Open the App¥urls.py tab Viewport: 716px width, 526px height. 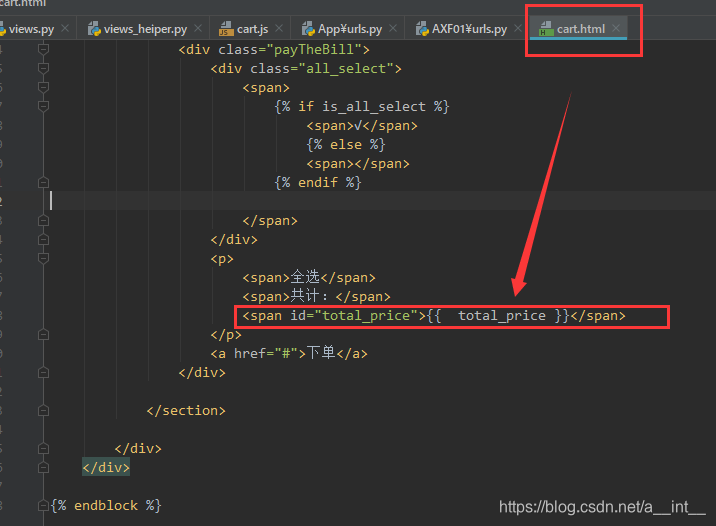tap(350, 29)
